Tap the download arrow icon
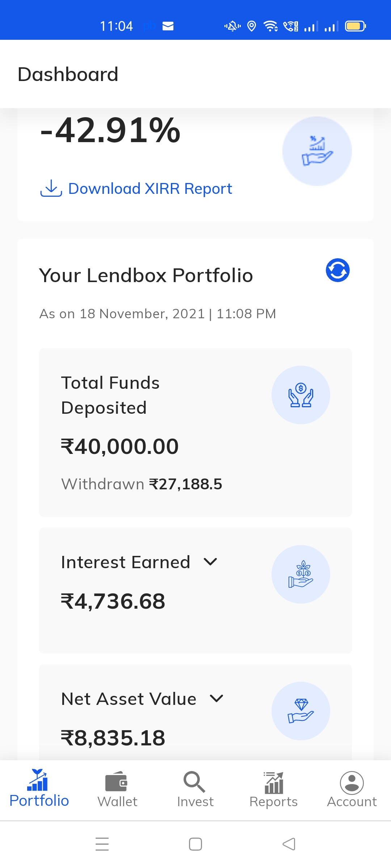This screenshot has width=391, height=868. point(51,188)
